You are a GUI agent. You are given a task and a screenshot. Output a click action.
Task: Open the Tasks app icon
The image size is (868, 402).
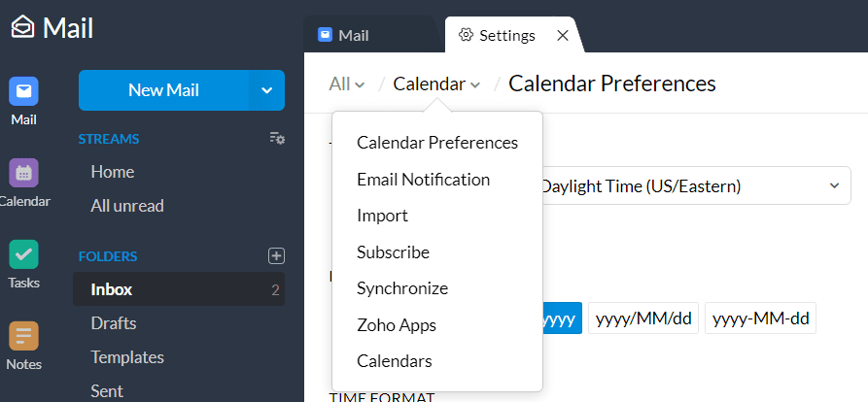click(23, 254)
